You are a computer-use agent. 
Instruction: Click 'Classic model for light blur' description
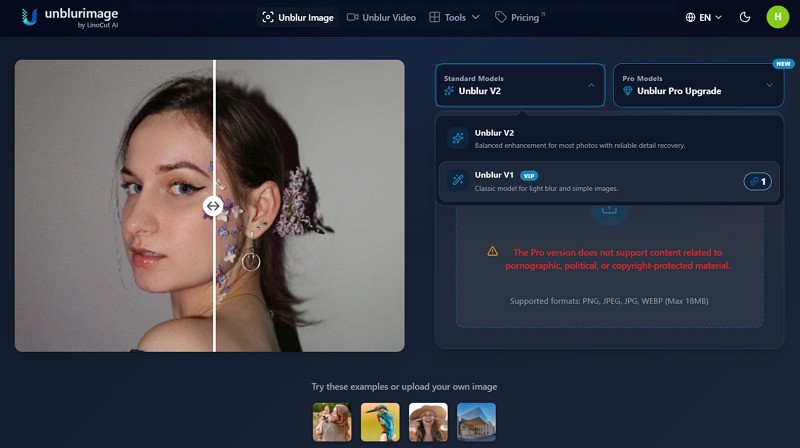pos(546,188)
